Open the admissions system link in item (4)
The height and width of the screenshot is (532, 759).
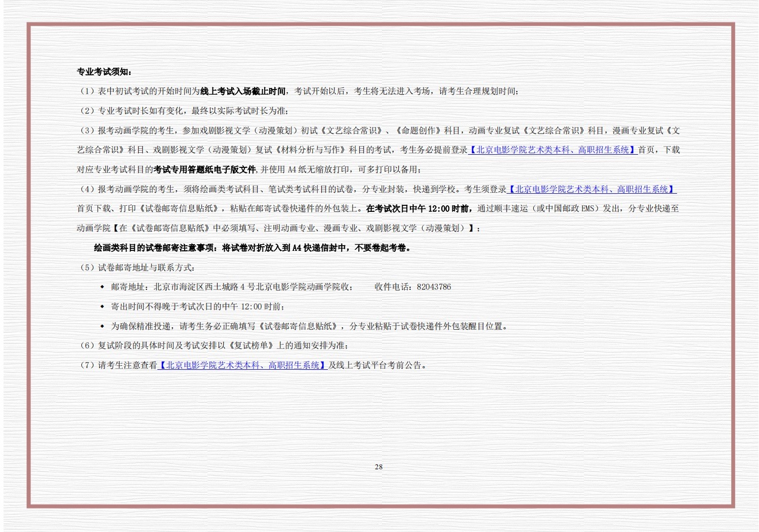pyautogui.click(x=592, y=189)
